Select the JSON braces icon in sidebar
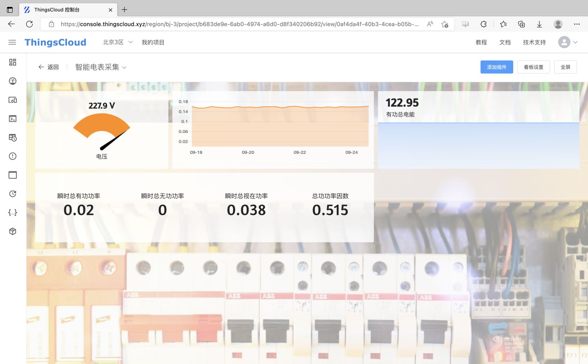This screenshot has width=588, height=364. [12, 212]
